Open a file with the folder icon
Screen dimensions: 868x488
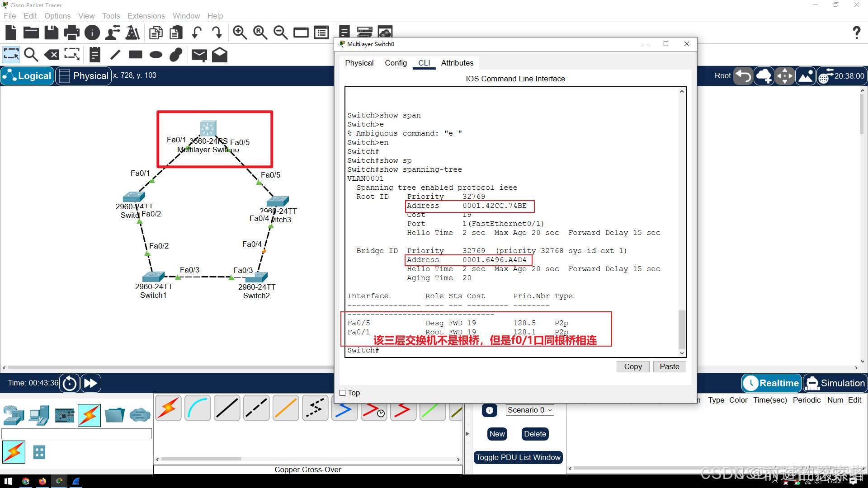click(31, 33)
